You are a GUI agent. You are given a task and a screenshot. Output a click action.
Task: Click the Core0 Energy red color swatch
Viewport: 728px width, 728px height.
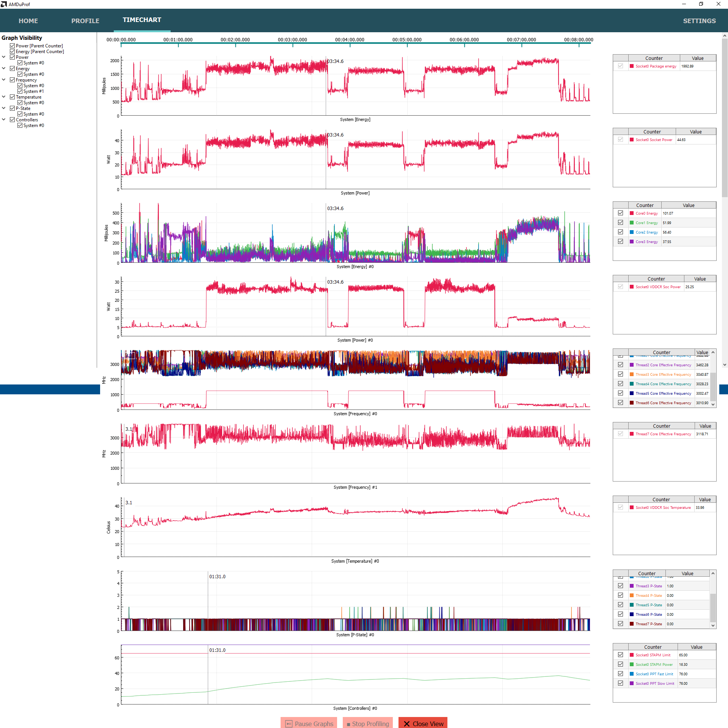coord(632,213)
